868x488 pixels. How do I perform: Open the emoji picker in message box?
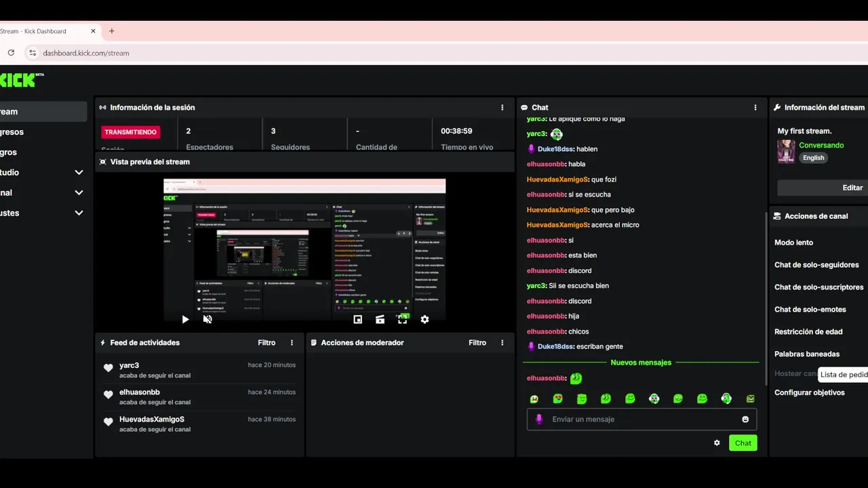(x=745, y=420)
